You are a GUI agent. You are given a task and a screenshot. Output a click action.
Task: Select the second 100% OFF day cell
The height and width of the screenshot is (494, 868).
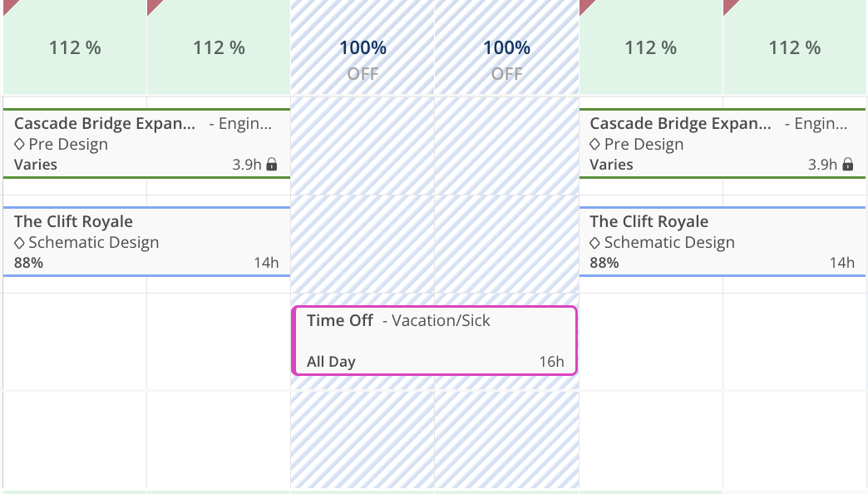[x=506, y=57]
